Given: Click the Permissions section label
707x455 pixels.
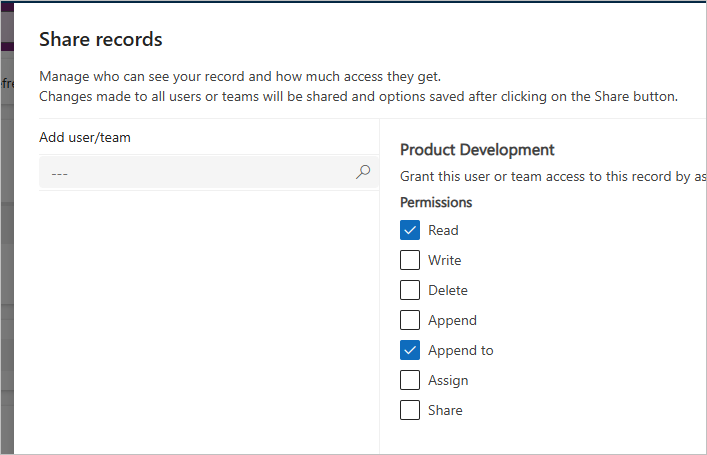Looking at the screenshot, I should point(436,202).
